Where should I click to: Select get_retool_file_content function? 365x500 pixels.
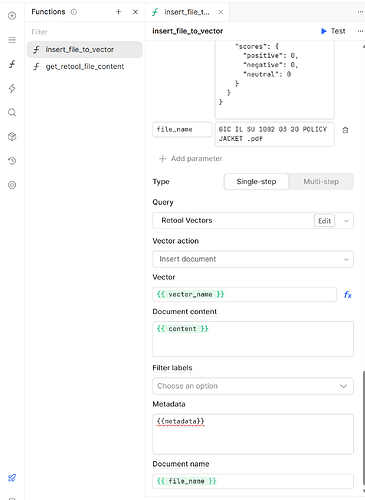[85, 67]
